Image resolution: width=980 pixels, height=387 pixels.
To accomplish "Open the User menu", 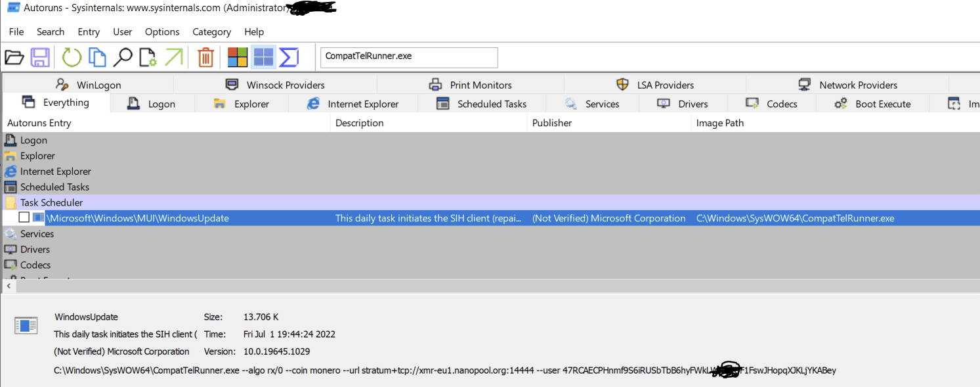I will click(122, 32).
